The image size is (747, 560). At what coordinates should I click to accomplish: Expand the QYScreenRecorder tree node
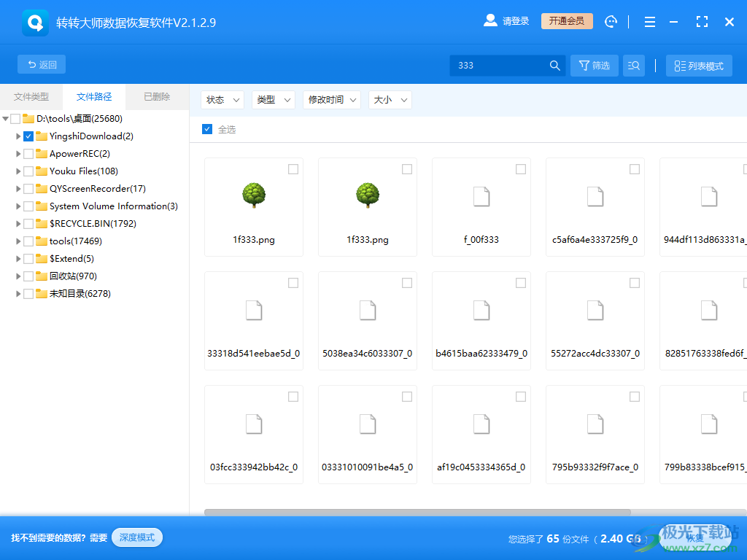[18, 189]
